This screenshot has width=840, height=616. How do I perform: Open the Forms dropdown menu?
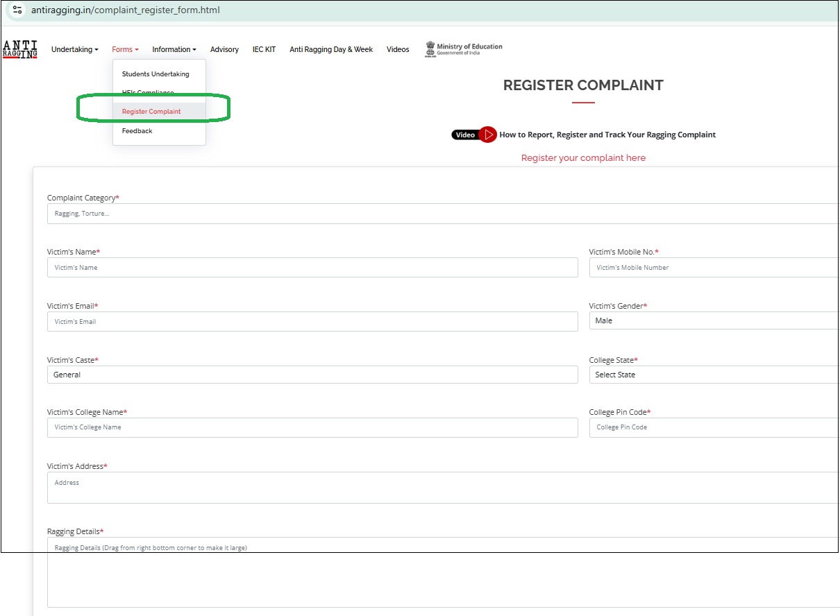pyautogui.click(x=125, y=49)
